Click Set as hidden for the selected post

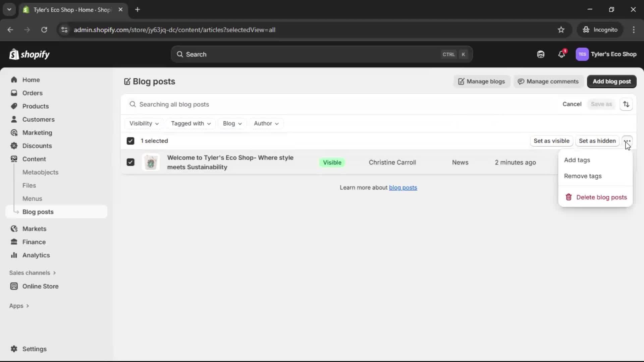pos(597,141)
